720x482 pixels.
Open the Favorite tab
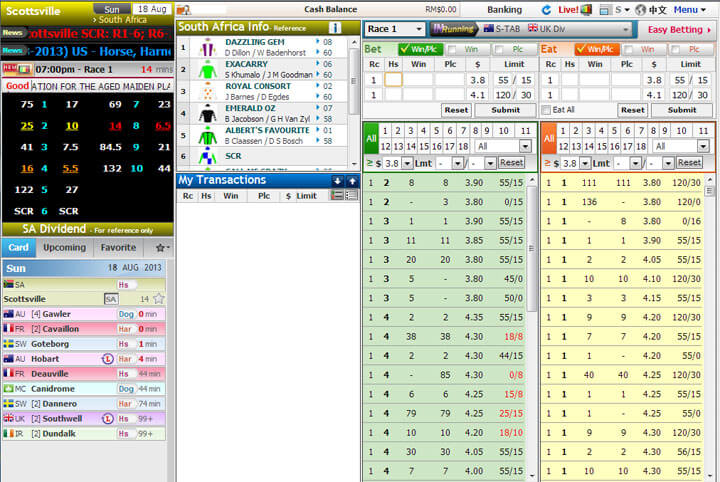[x=117, y=247]
